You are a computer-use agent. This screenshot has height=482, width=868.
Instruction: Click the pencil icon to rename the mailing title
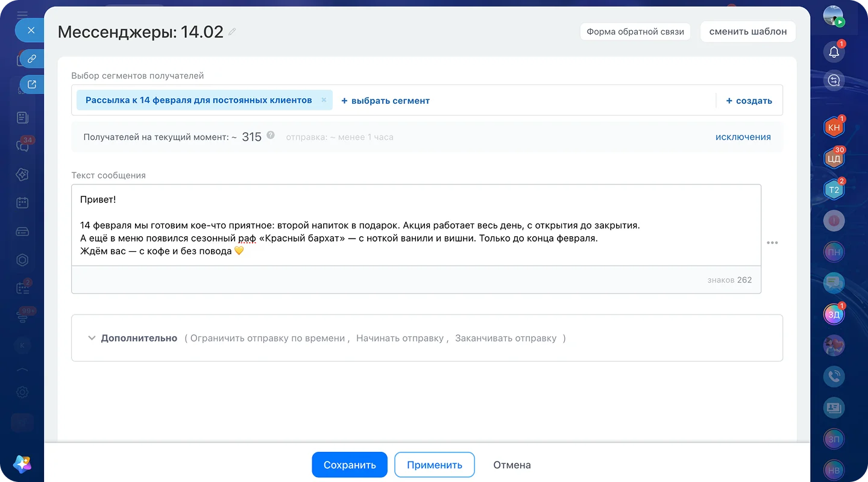[232, 32]
